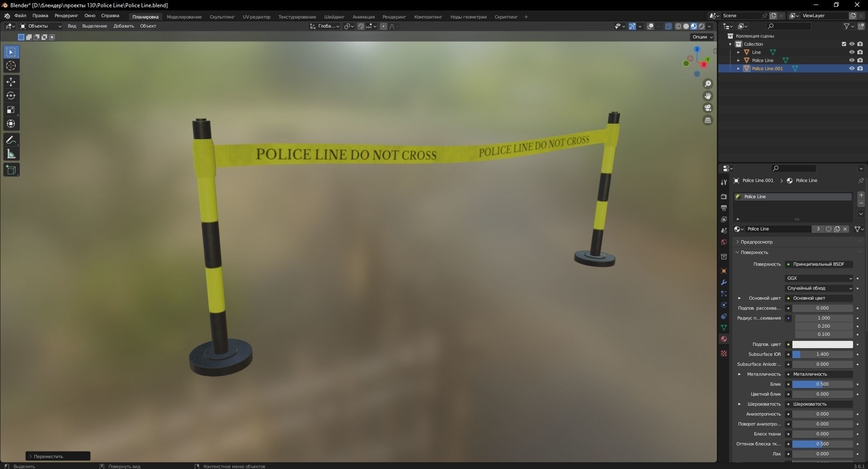Hide Line object via eye icon
Image resolution: width=868 pixels, height=469 pixels.
coord(852,52)
